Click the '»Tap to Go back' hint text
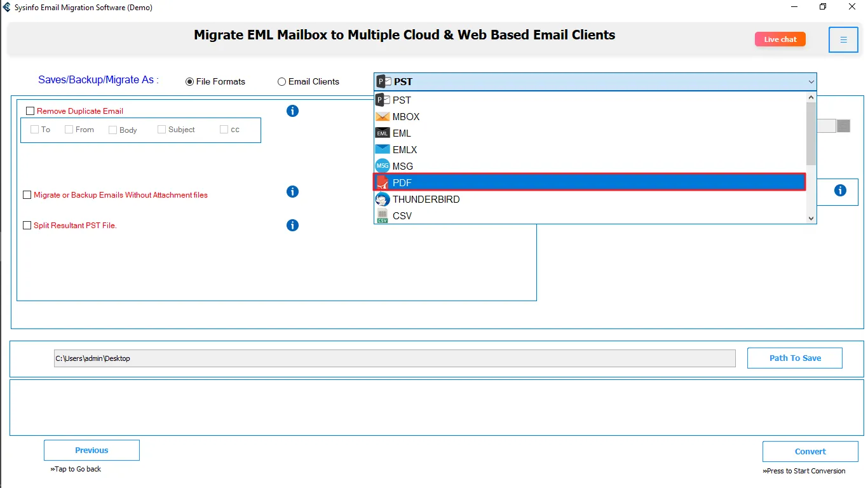The height and width of the screenshot is (488, 868). point(76,469)
